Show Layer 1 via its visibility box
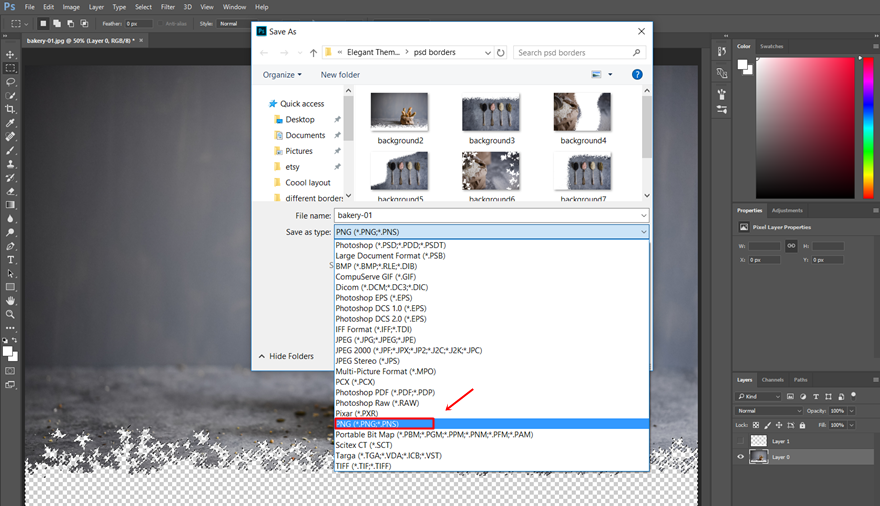 pos(740,441)
